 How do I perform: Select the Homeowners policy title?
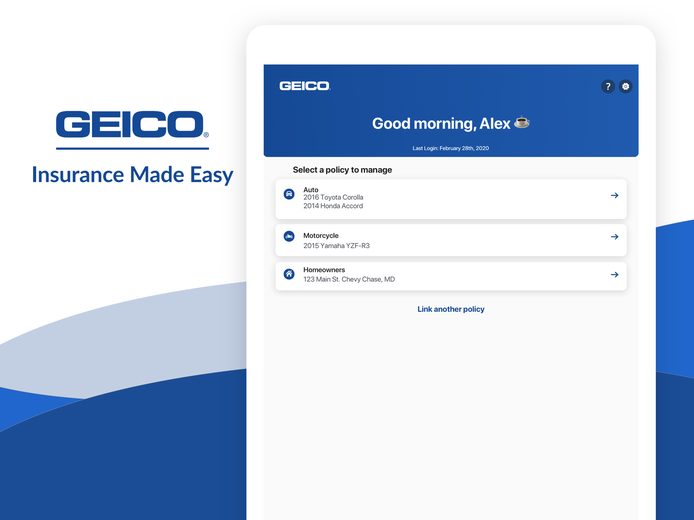coord(324,270)
